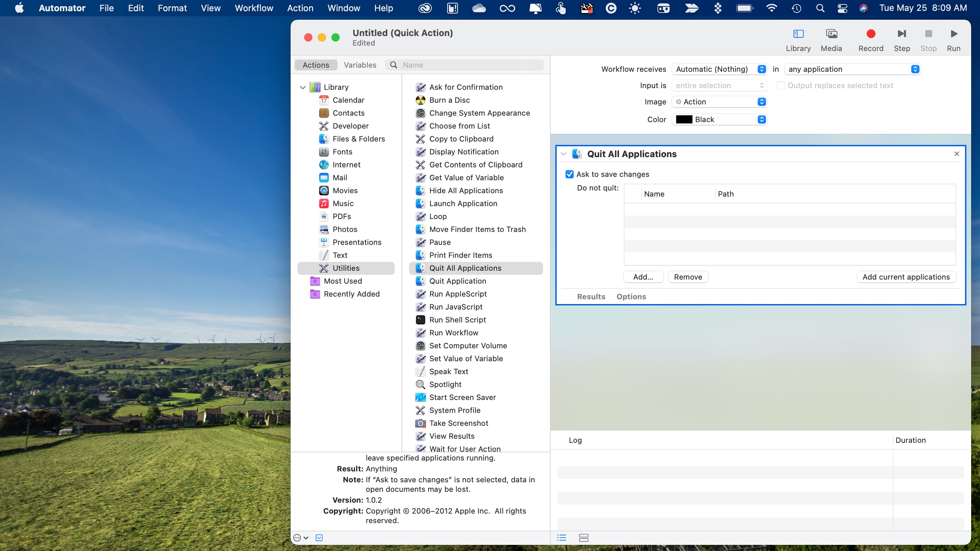Click the Add... button

pos(643,277)
